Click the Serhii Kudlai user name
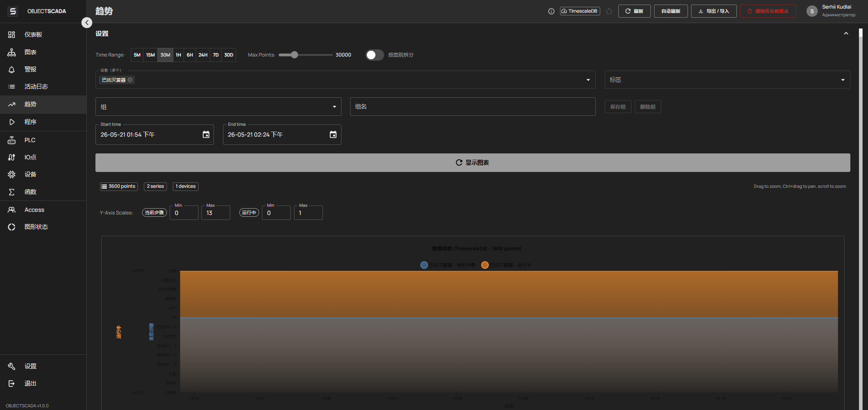 tap(836, 7)
